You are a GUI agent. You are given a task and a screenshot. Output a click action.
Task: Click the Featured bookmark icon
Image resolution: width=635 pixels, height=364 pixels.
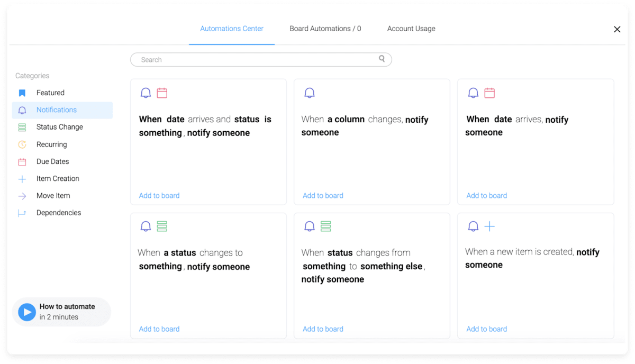pyautogui.click(x=22, y=93)
